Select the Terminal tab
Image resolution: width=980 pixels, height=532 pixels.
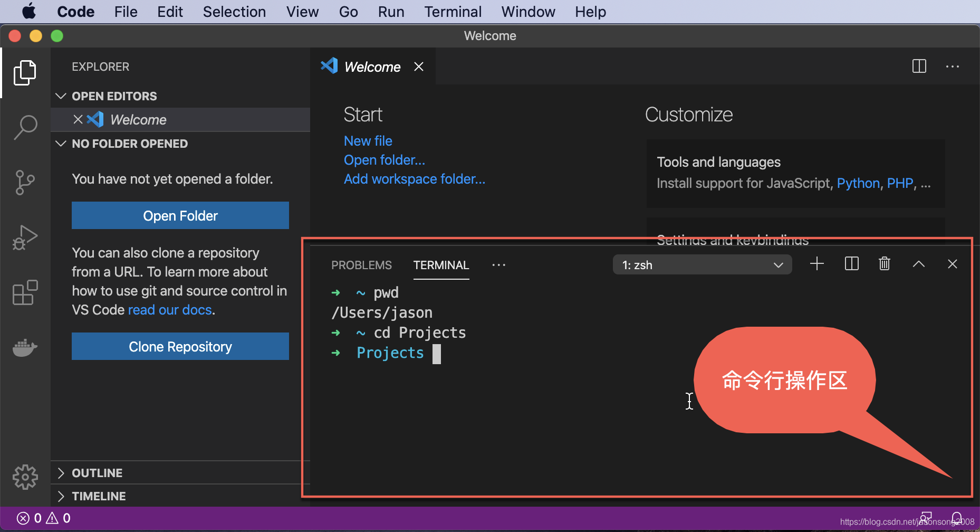(441, 265)
